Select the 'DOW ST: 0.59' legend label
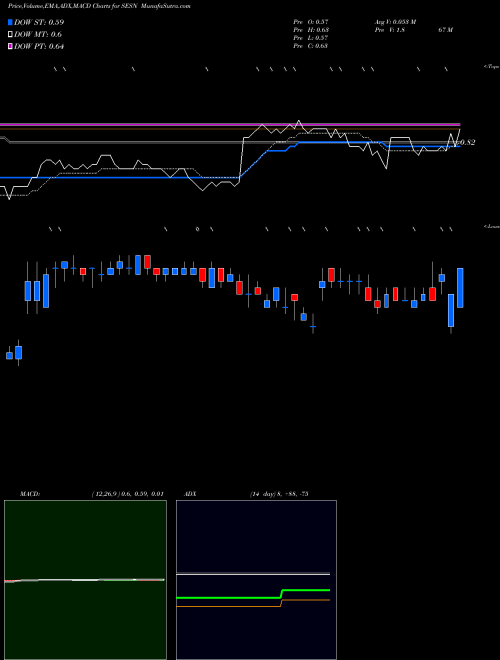Screen dimensions: 500x660 click(x=39, y=22)
